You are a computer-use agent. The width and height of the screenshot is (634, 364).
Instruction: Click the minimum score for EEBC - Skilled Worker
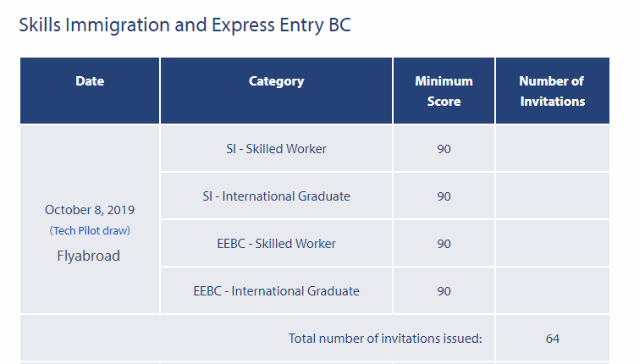(444, 244)
